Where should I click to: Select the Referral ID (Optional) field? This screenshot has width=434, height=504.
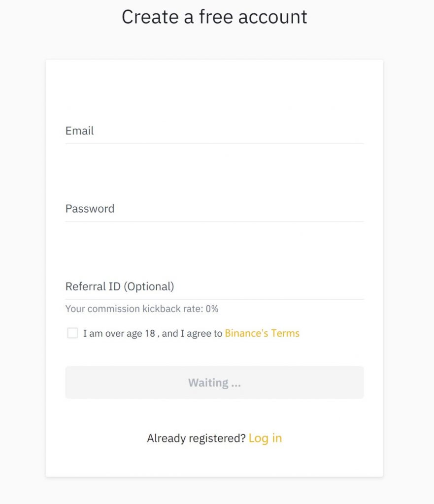214,286
